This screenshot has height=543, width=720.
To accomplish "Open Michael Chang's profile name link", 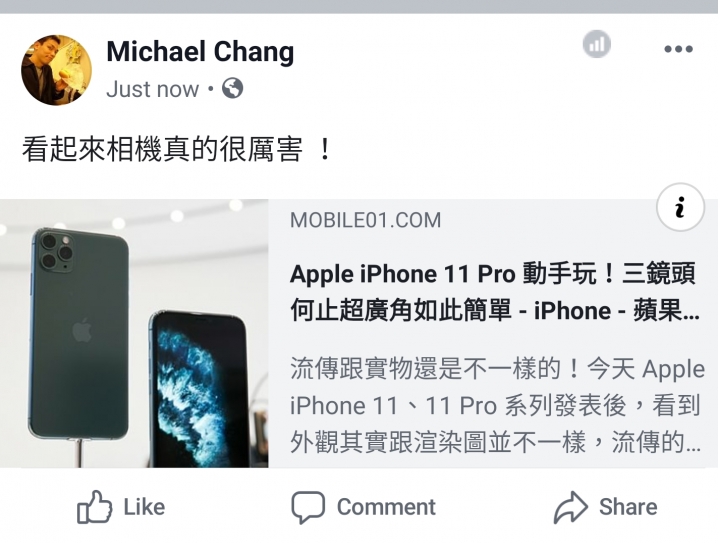I will [200, 51].
